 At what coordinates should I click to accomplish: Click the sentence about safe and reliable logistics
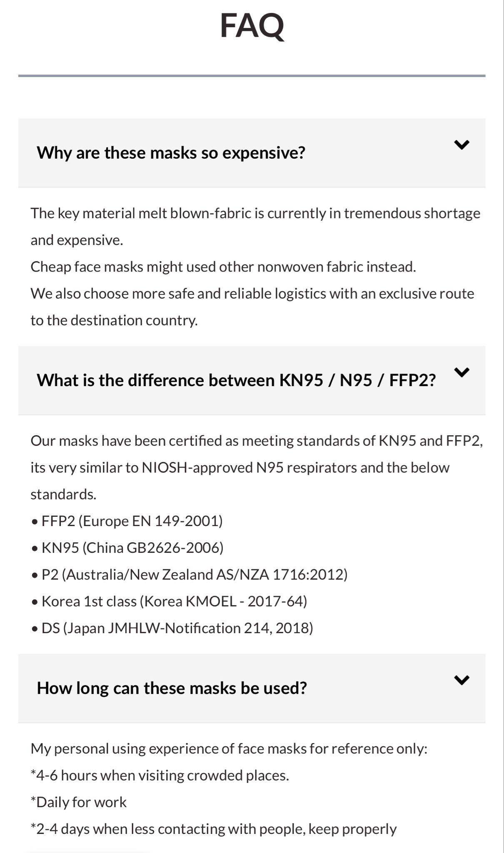tap(252, 307)
